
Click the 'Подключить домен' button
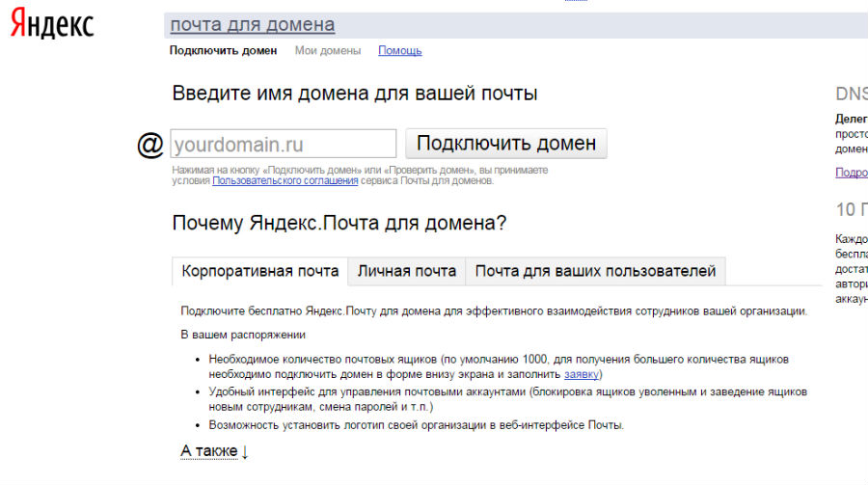tap(506, 144)
